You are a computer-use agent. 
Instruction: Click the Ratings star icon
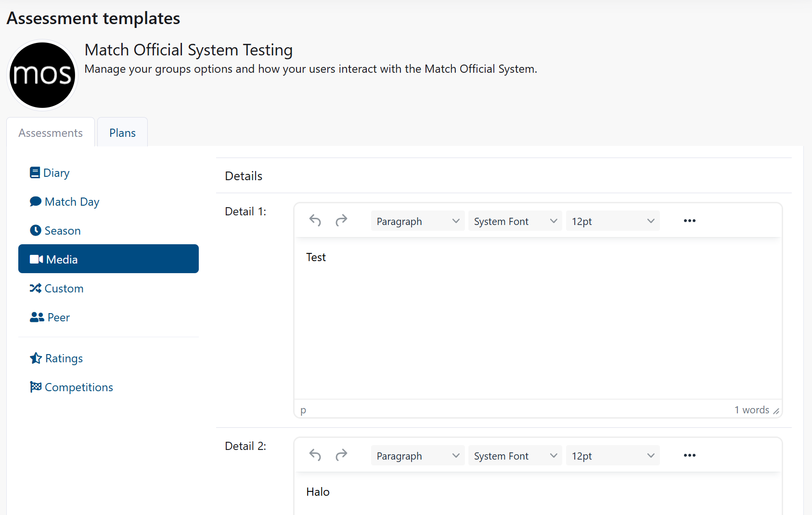click(x=36, y=358)
